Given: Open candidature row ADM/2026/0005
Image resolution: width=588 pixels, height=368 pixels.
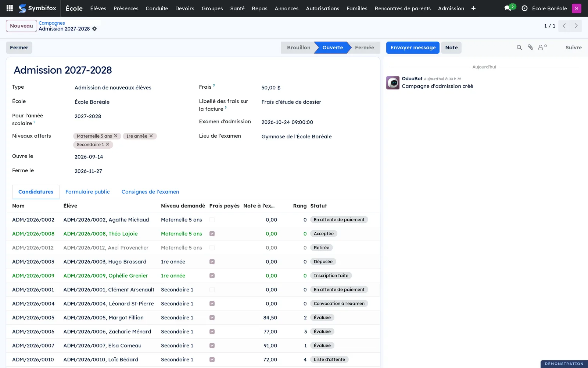Looking at the screenshot, I should coord(193,318).
